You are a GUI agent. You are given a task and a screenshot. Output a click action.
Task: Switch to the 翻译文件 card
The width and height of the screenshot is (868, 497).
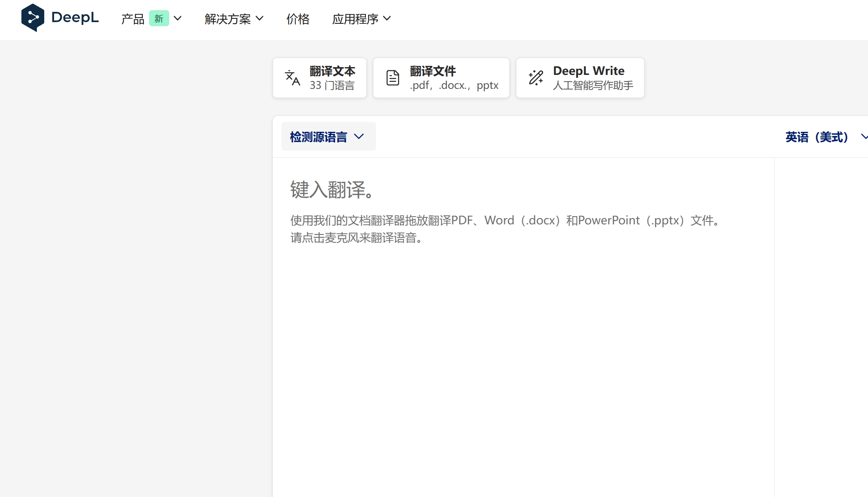tap(441, 78)
